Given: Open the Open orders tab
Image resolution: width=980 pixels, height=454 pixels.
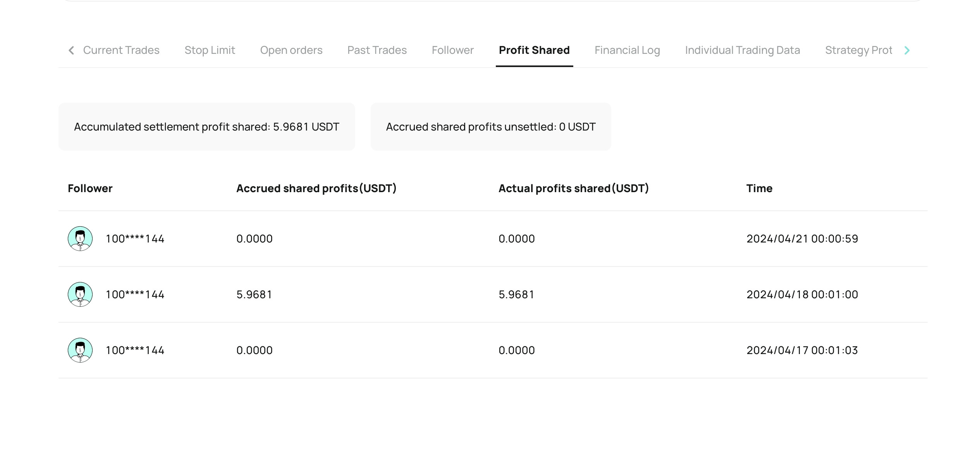Looking at the screenshot, I should point(291,50).
